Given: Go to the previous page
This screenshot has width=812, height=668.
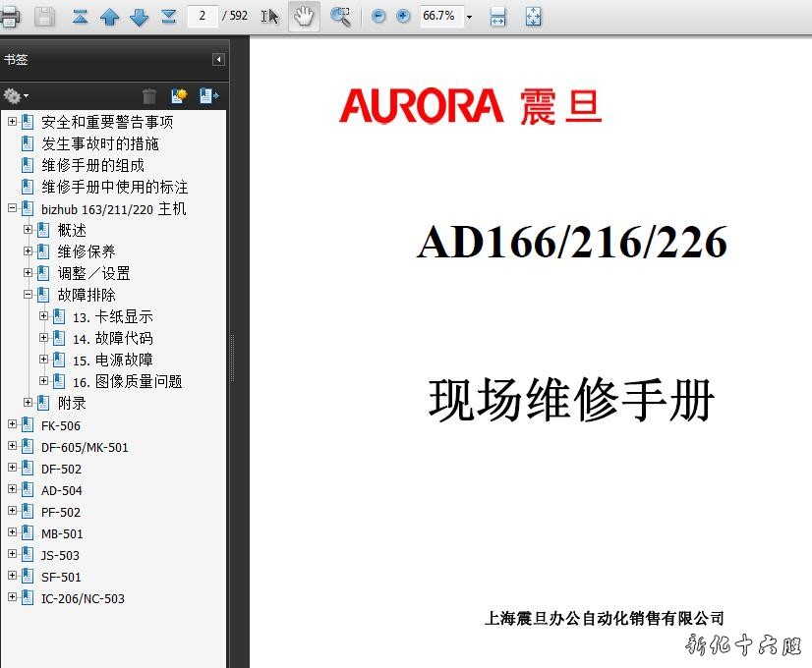Looking at the screenshot, I should 110,17.
